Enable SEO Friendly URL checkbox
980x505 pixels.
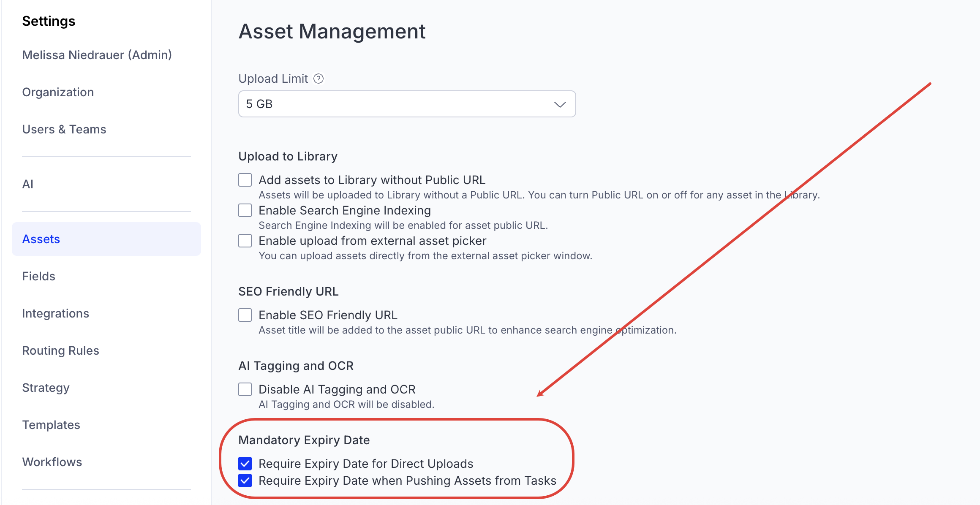(x=245, y=315)
